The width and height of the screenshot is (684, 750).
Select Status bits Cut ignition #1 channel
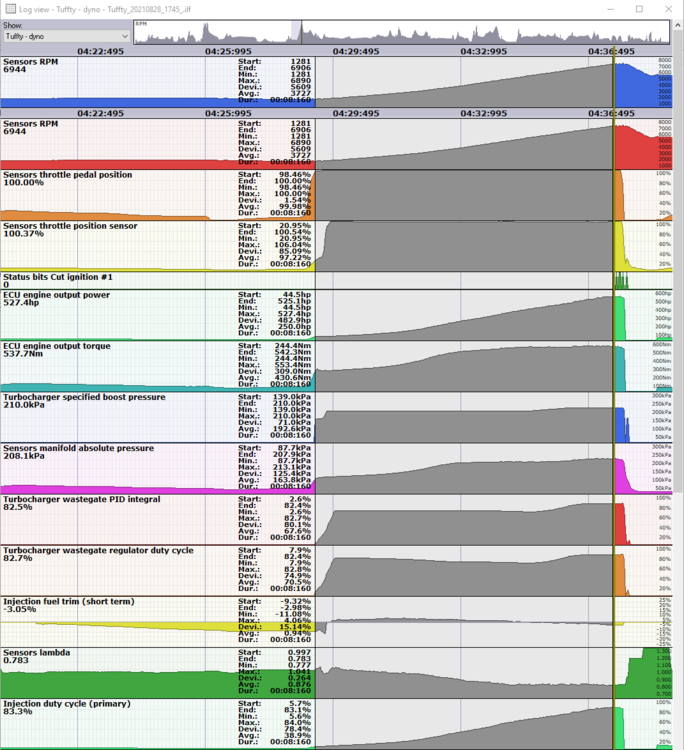click(x=58, y=277)
